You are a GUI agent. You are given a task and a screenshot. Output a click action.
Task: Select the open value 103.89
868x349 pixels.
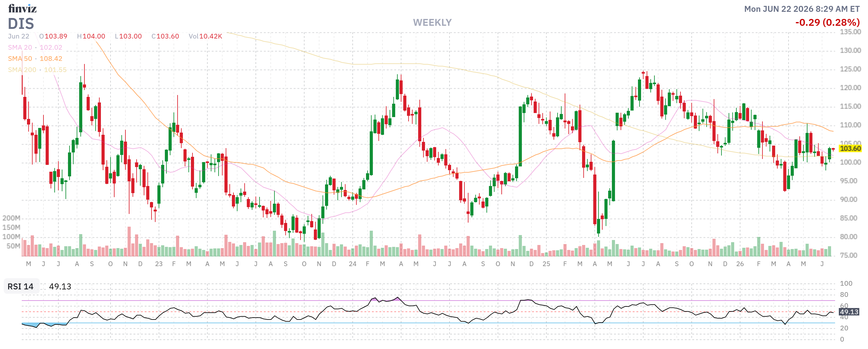[56, 36]
